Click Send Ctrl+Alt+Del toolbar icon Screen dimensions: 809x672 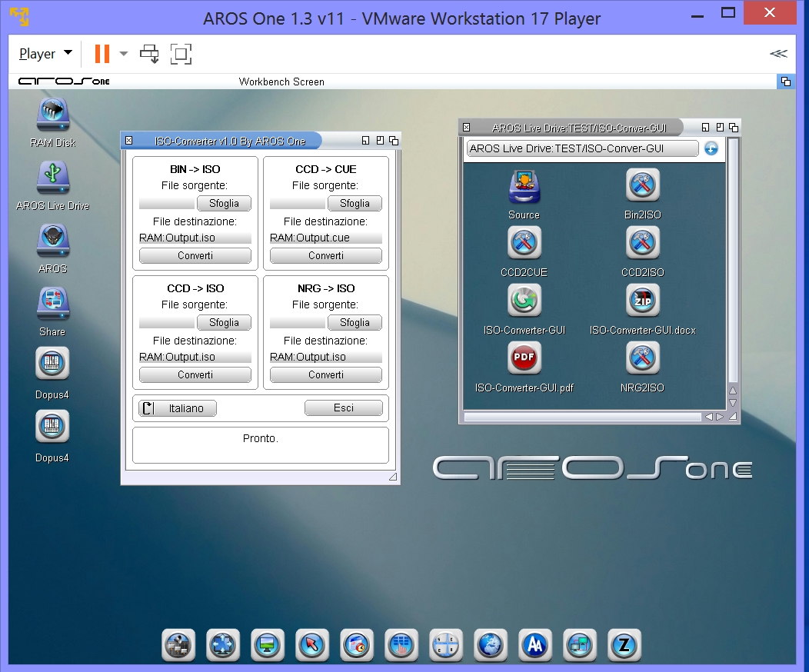pyautogui.click(x=150, y=54)
